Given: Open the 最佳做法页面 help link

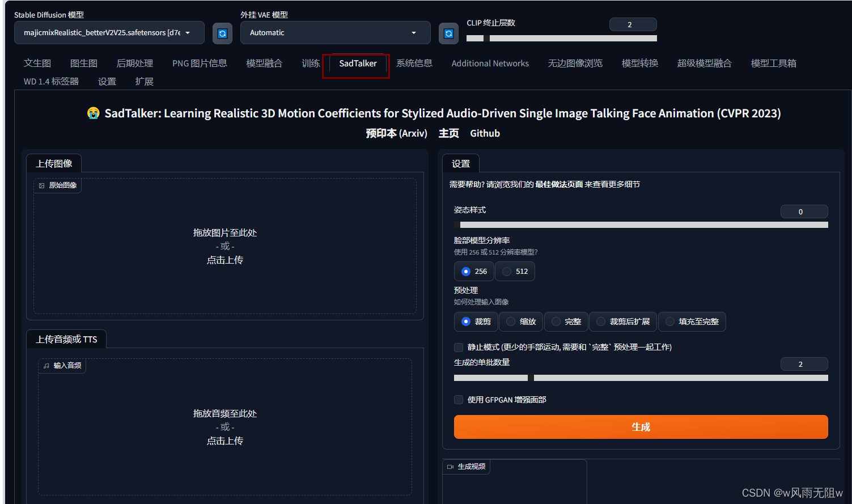Looking at the screenshot, I should coord(559,184).
